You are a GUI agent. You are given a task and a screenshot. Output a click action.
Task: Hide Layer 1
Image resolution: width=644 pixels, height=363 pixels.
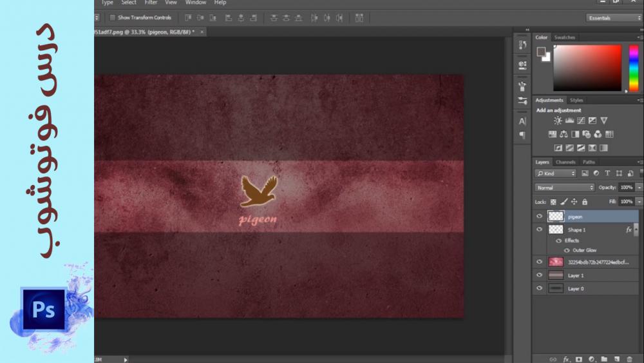(x=539, y=275)
